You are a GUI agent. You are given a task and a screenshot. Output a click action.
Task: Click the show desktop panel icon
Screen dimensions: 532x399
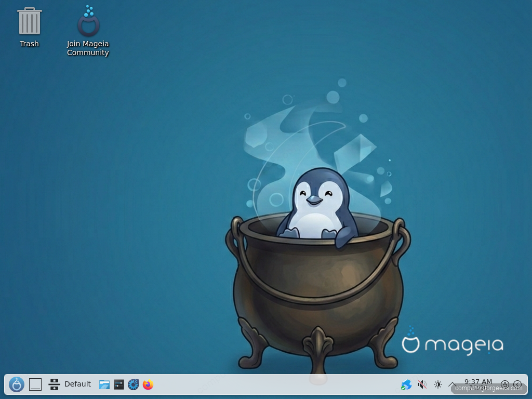pyautogui.click(x=35, y=384)
